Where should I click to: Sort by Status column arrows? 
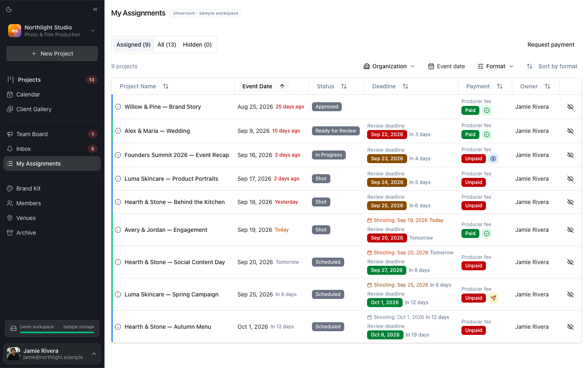(x=344, y=86)
